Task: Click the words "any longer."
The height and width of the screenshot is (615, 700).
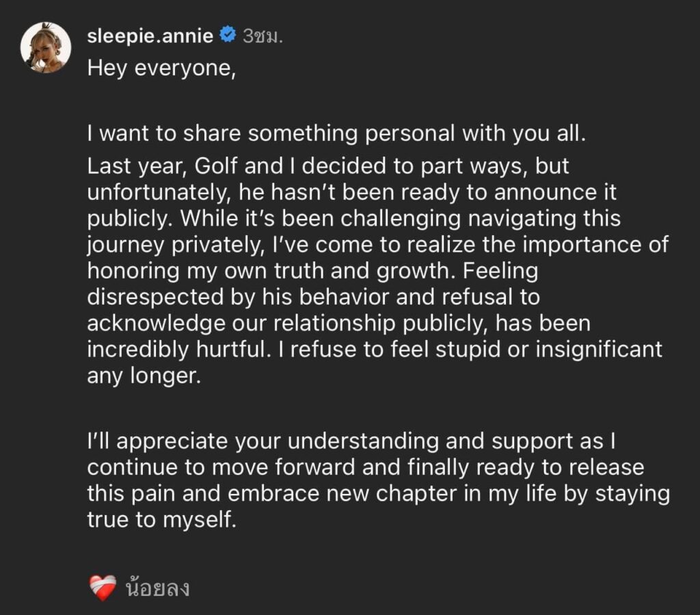Action: (144, 376)
